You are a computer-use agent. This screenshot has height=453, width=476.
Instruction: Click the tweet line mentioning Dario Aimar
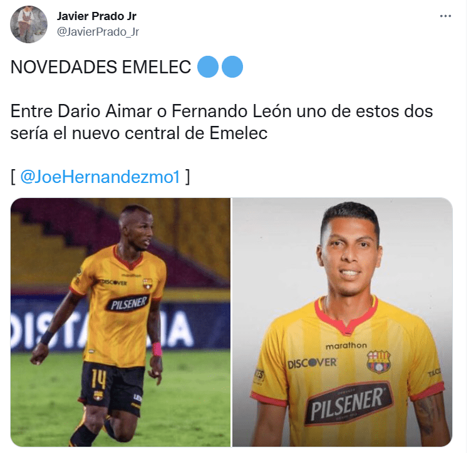tap(222, 111)
